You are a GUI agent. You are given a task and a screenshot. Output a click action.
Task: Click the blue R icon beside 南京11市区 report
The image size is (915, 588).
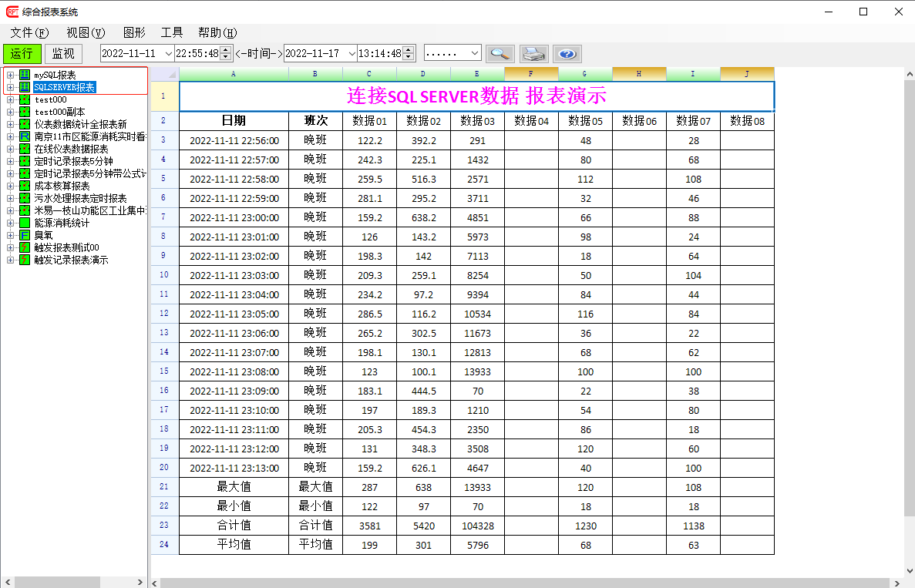(25, 136)
